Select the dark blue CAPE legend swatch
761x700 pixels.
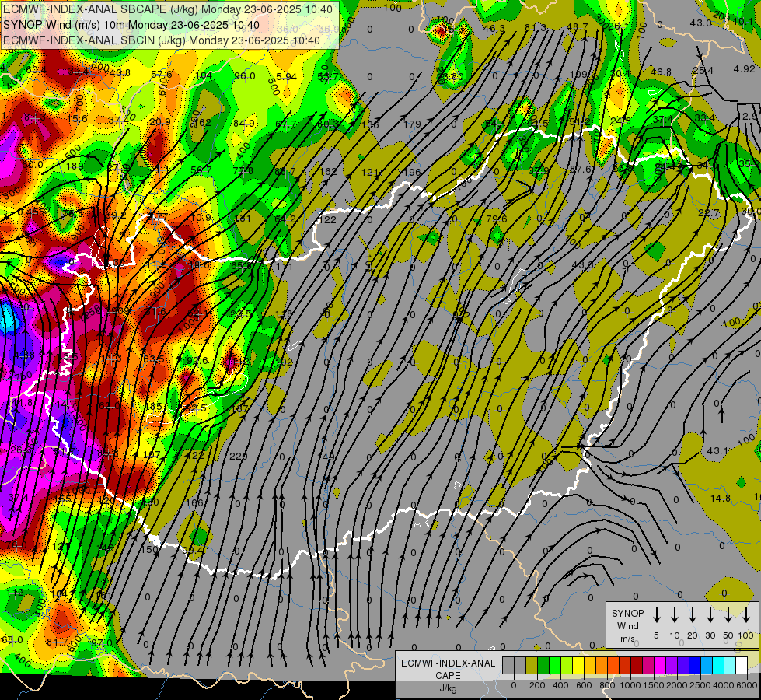coord(695,666)
